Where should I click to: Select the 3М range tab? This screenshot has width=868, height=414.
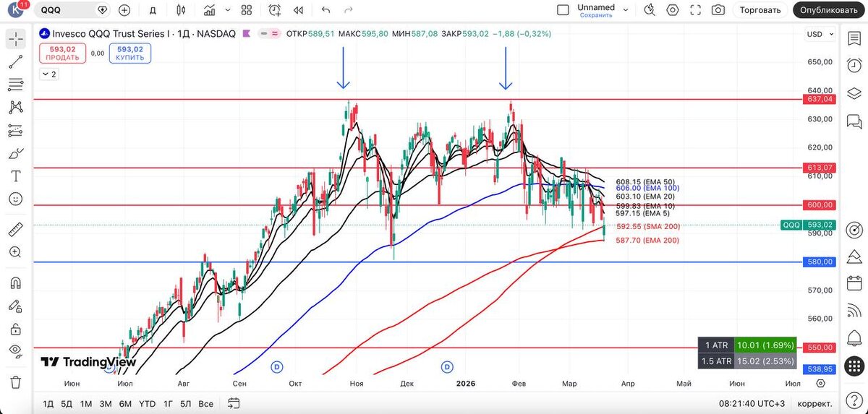[106, 403]
